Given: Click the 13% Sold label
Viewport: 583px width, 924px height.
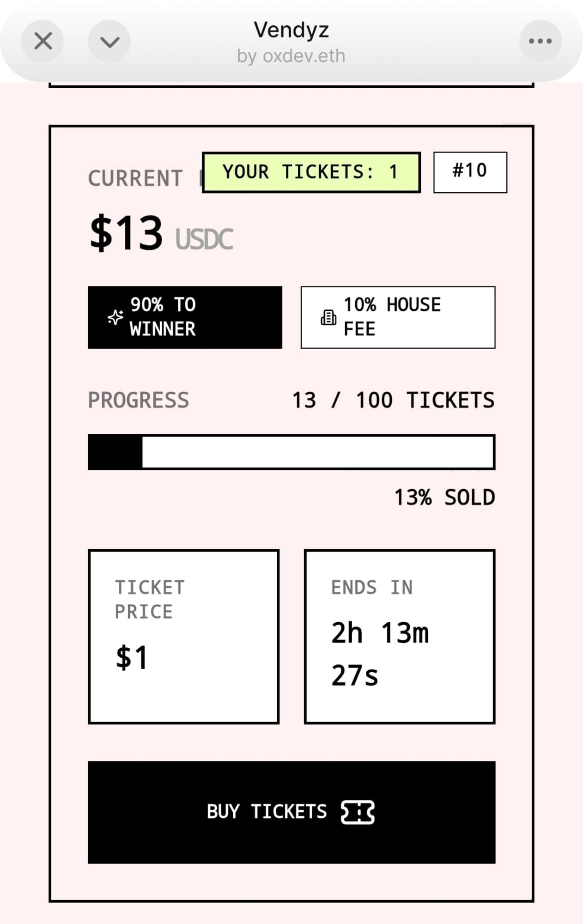Looking at the screenshot, I should tap(444, 498).
